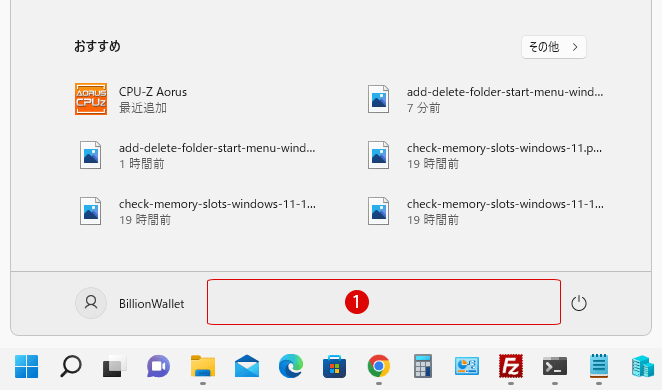This screenshot has width=662, height=390.
Task: Open check-memory-slots-windows-11-1... below the 1 時間前 file
Action: [x=197, y=211]
